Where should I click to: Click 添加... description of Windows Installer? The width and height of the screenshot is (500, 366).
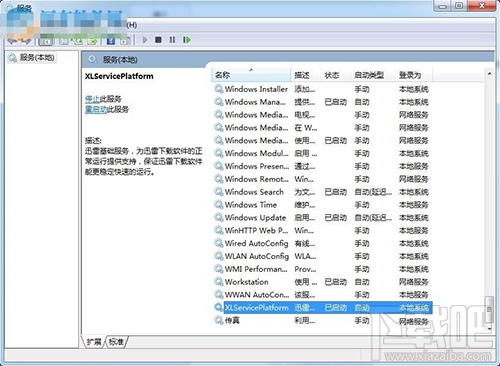coord(305,89)
